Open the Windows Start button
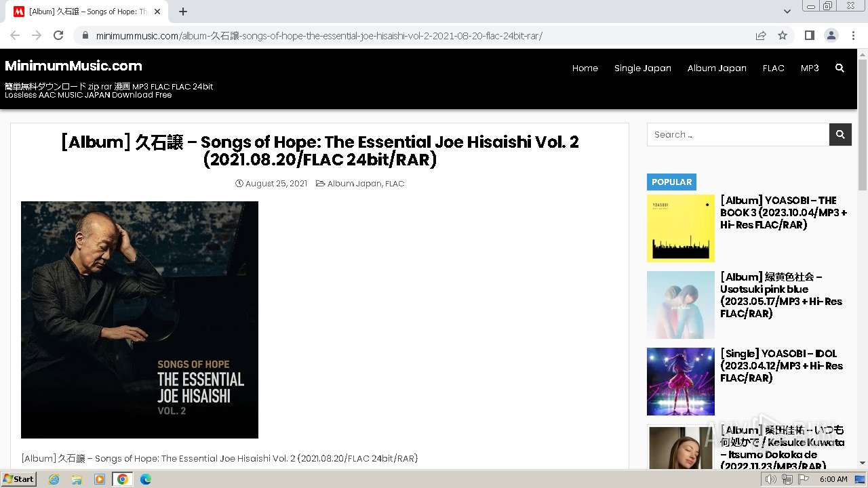 pyautogui.click(x=18, y=479)
